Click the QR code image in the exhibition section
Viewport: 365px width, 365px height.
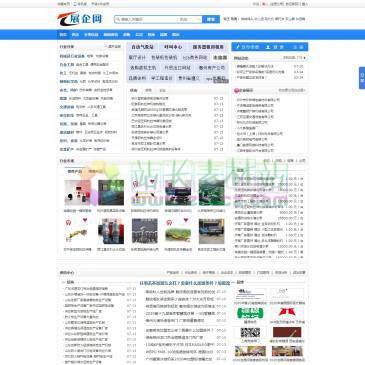(x=250, y=332)
